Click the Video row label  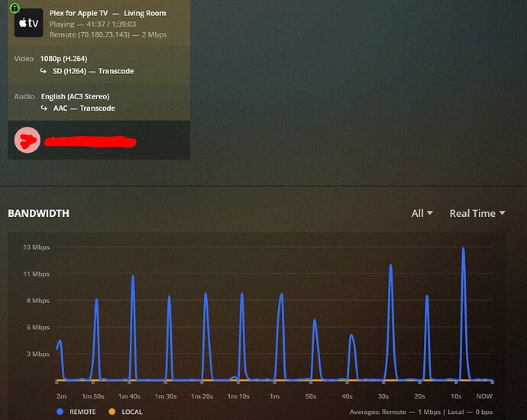click(x=24, y=59)
